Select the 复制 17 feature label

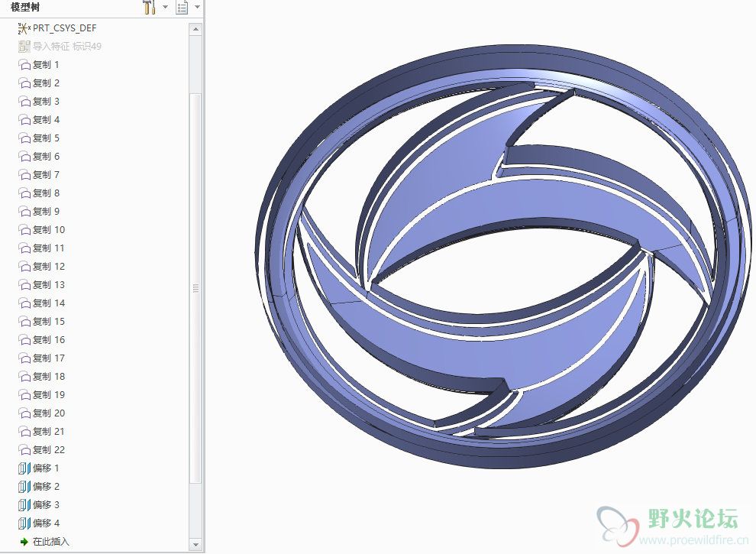pyautogui.click(x=49, y=358)
